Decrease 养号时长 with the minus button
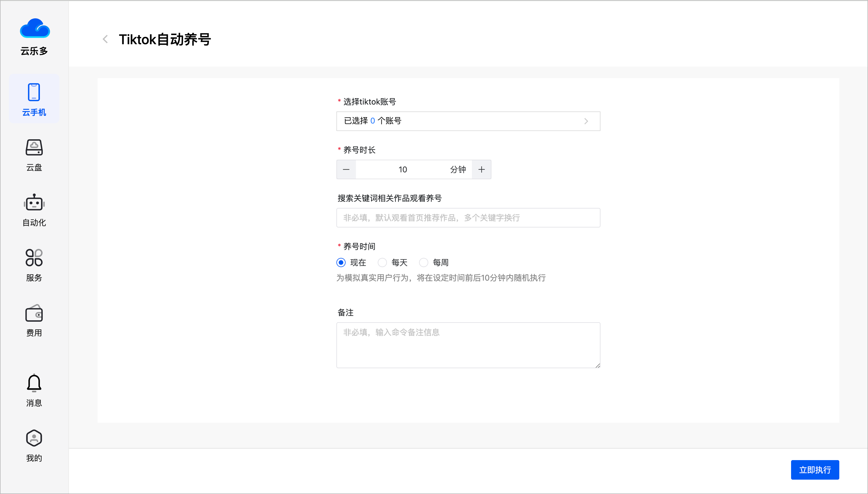Screen dimensions: 868x494 pos(346,169)
